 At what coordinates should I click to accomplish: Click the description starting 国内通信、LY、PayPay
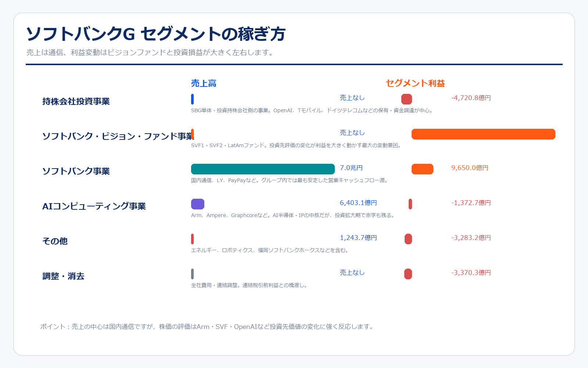tap(290, 180)
